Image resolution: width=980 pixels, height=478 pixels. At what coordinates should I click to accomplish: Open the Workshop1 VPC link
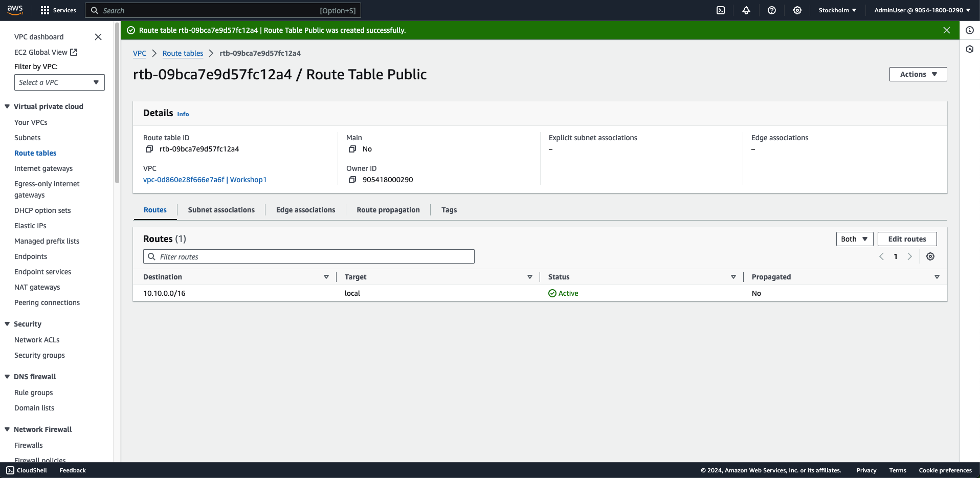point(205,180)
